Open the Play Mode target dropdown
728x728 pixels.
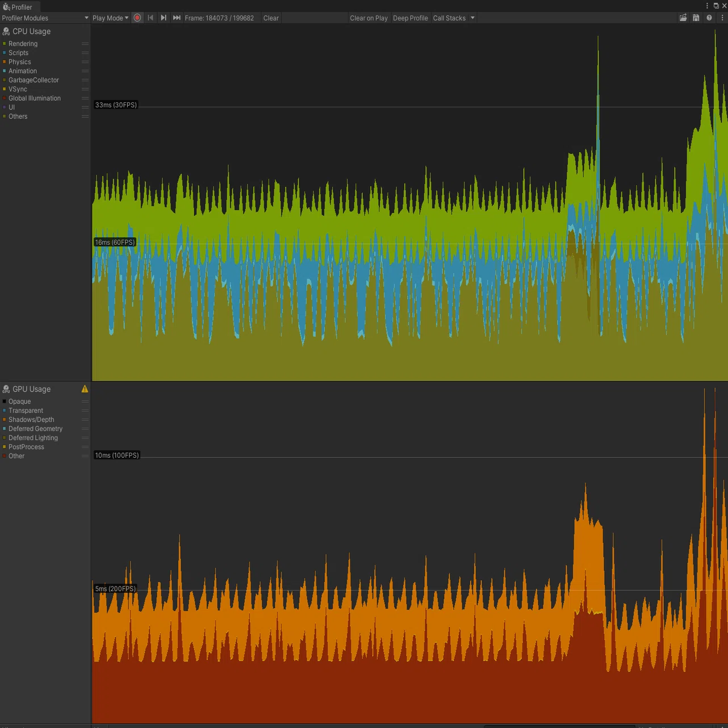[110, 18]
